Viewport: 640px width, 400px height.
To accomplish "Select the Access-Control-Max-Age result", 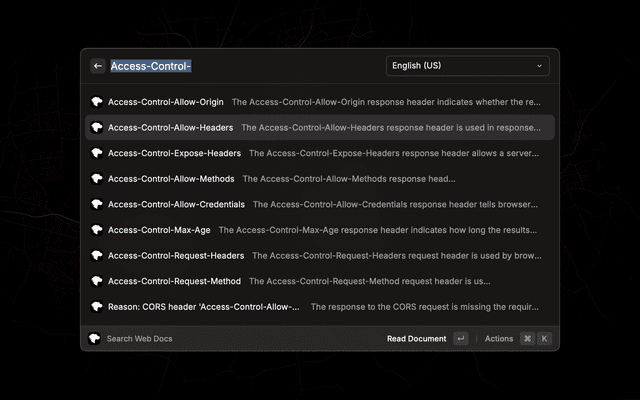I will coord(159,230).
